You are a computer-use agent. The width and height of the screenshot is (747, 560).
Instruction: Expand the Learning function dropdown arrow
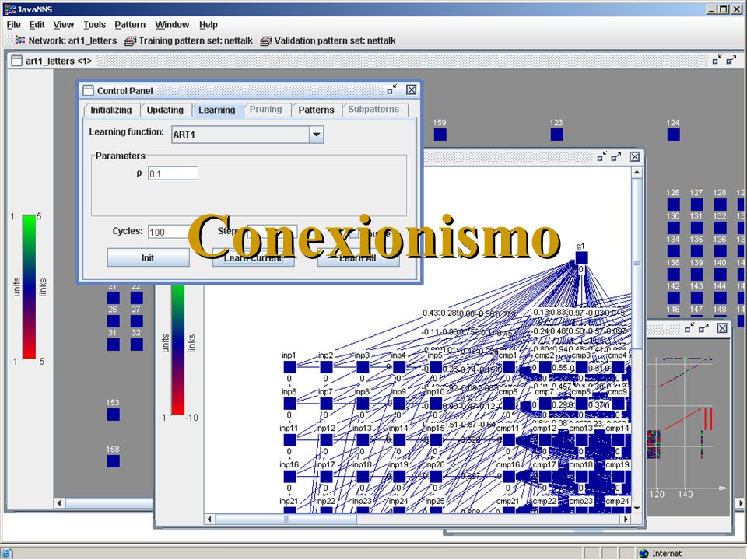coord(317,135)
